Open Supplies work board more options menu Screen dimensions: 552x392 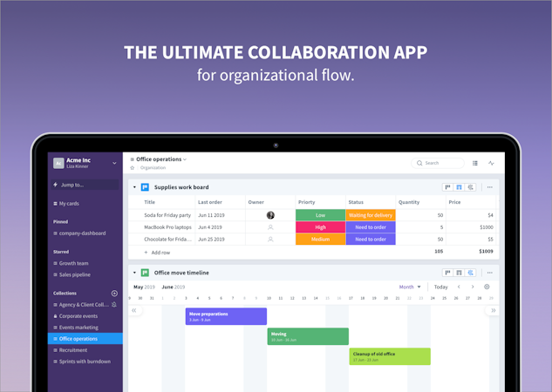pos(490,187)
